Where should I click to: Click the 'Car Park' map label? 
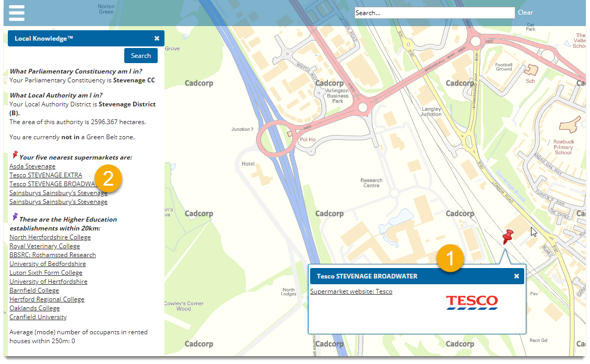pyautogui.click(x=530, y=27)
